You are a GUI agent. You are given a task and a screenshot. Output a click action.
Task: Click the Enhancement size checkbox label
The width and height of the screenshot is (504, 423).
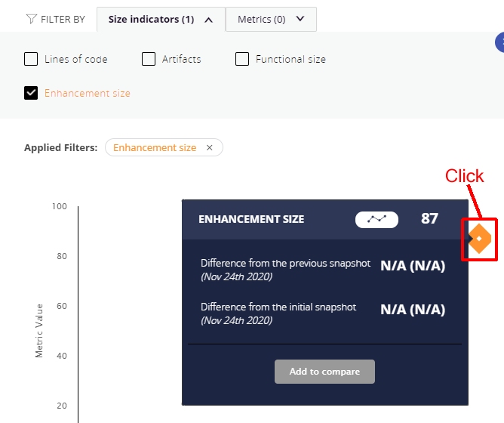coord(88,94)
